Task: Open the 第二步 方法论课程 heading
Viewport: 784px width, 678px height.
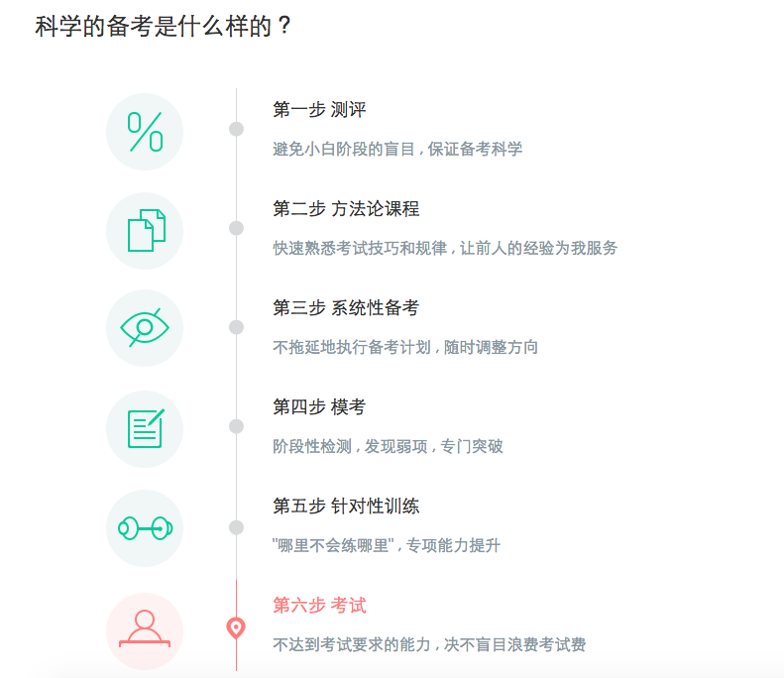Action: pos(346,208)
